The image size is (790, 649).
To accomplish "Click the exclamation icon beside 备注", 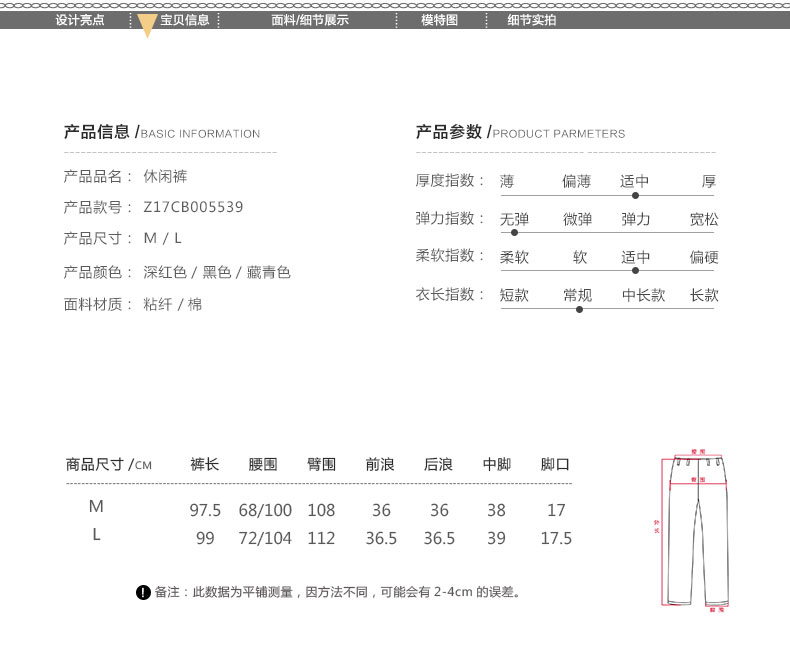I will [143, 592].
